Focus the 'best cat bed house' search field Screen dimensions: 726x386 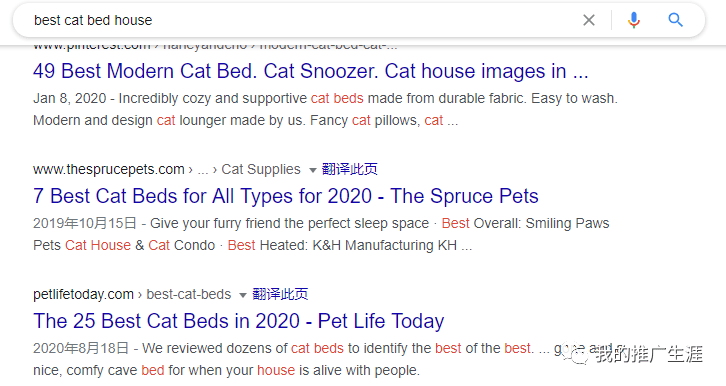pos(301,20)
